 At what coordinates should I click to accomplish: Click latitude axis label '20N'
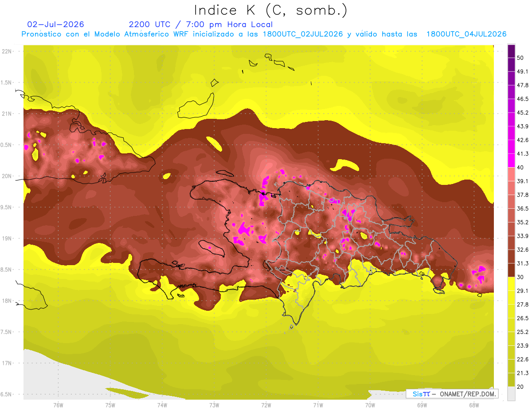tap(7, 176)
